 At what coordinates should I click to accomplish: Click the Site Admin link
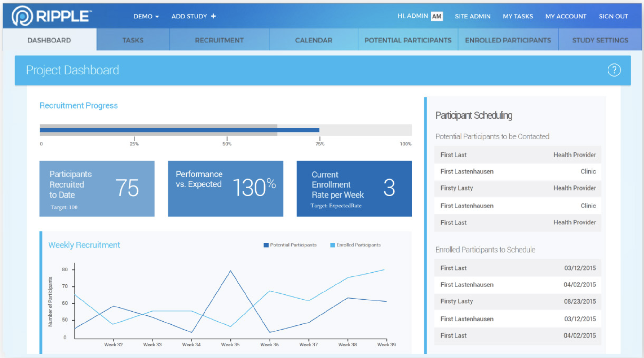472,16
